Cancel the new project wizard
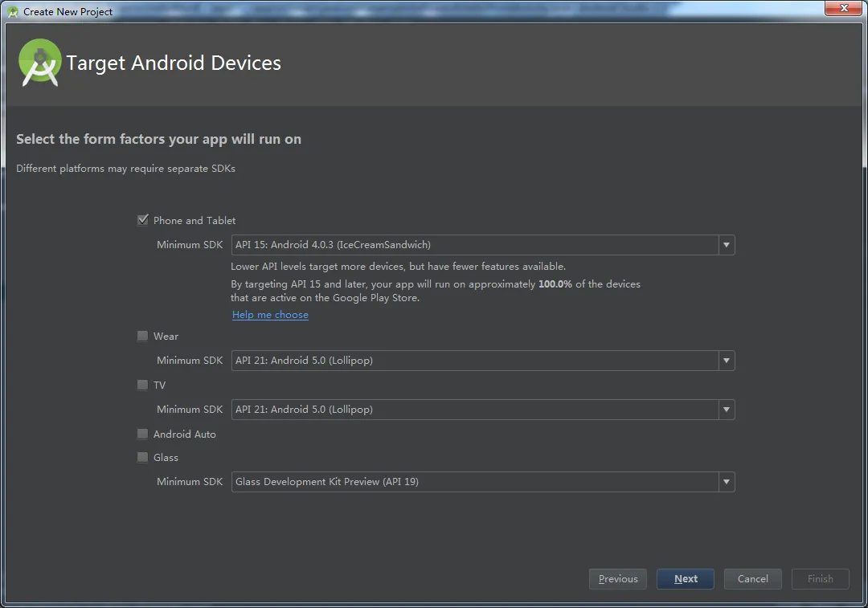 click(753, 579)
